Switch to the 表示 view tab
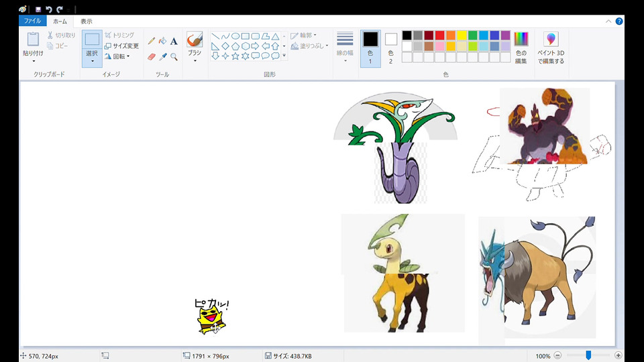Screen dimensions: 644x362 pyautogui.click(x=87, y=21)
